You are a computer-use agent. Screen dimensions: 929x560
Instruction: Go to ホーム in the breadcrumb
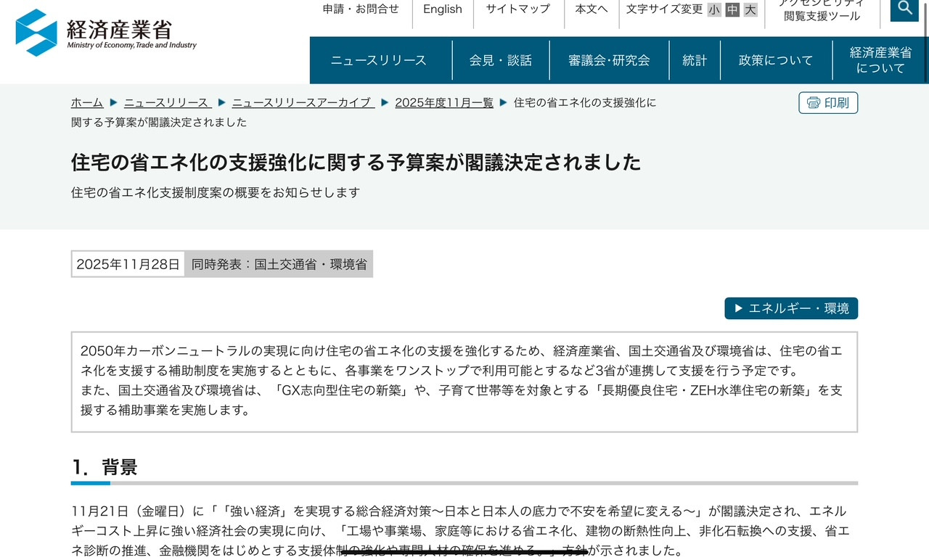87,102
